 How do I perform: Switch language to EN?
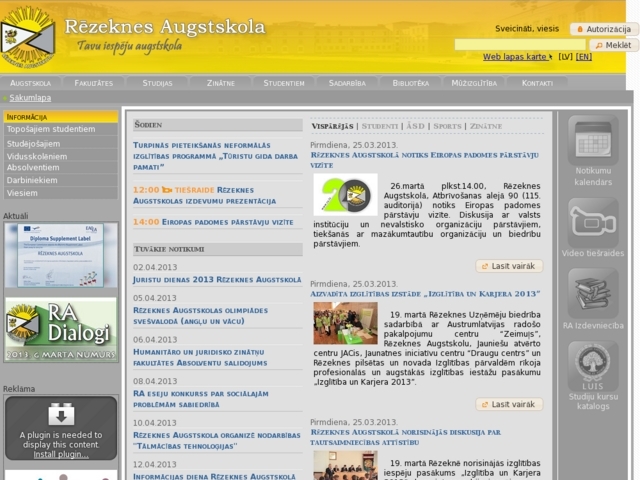584,57
